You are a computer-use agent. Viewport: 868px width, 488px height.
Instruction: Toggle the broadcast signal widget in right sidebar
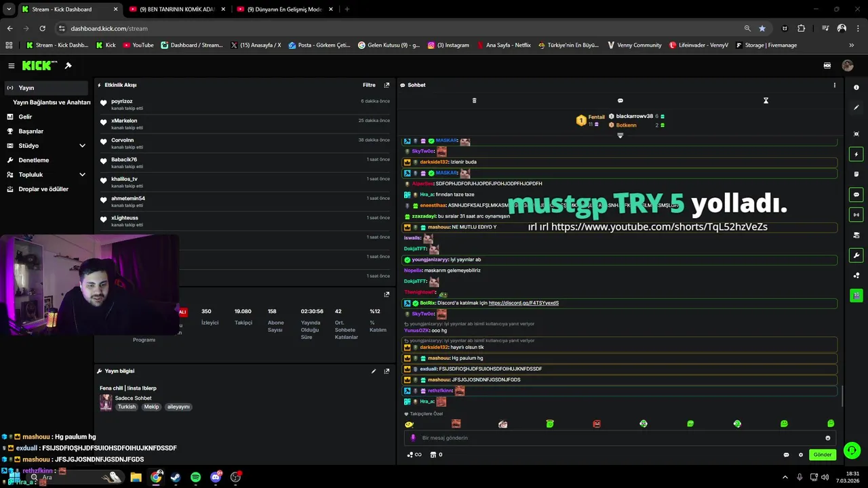click(x=856, y=215)
